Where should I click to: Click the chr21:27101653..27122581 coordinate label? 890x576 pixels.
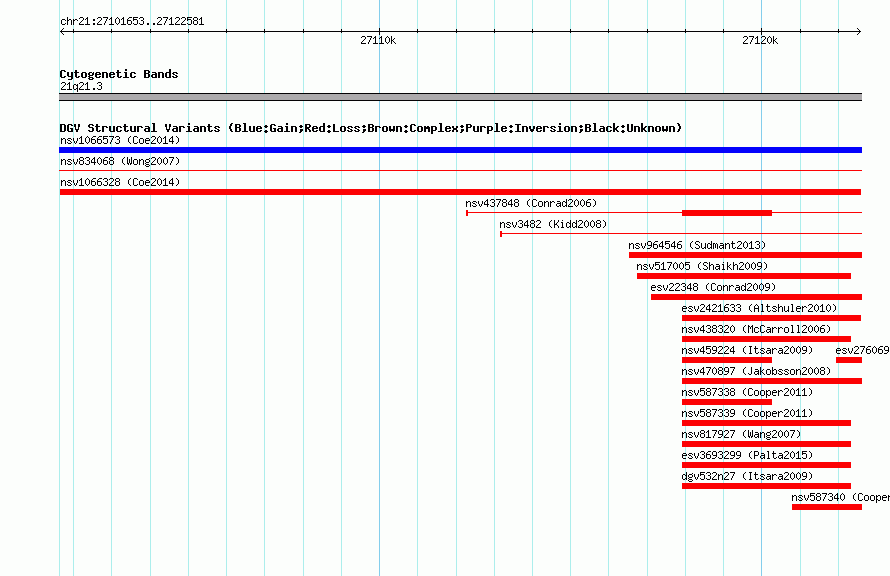132,21
